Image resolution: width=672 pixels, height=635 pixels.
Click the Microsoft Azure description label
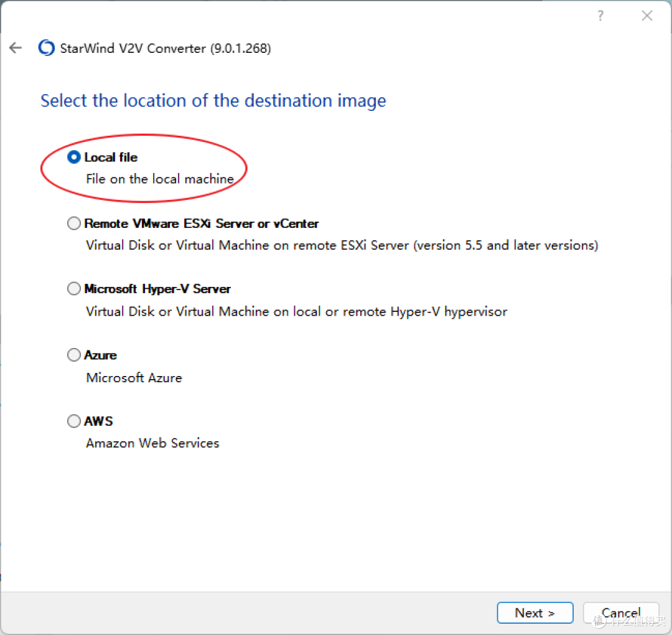tap(134, 377)
